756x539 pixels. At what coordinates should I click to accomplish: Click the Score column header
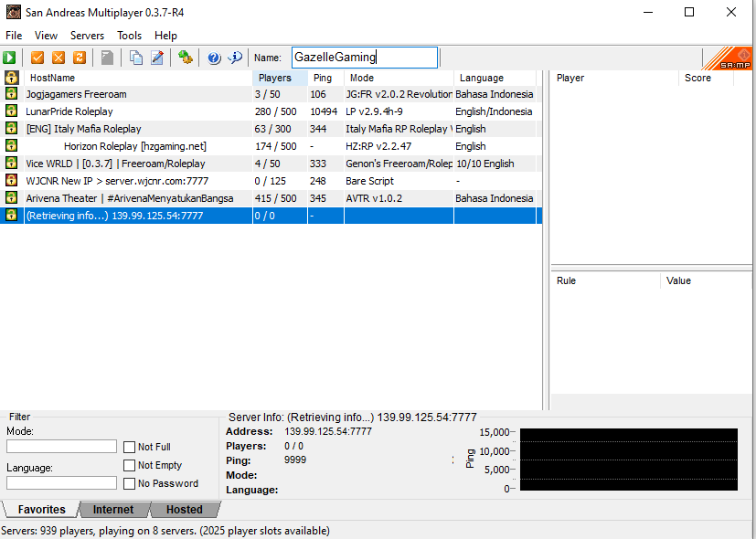pyautogui.click(x=706, y=78)
